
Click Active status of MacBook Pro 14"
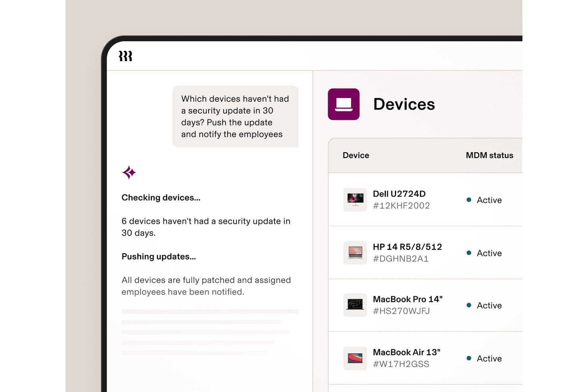click(x=489, y=305)
